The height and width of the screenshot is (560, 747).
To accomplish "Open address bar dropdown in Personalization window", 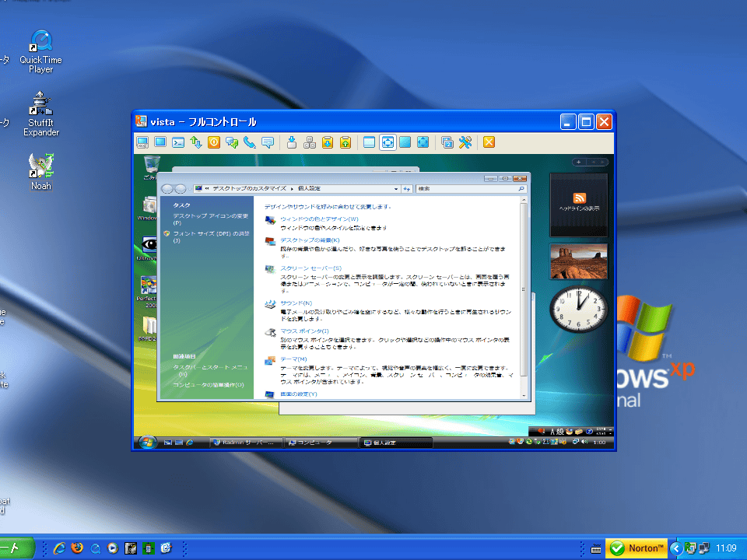I will [x=395, y=189].
